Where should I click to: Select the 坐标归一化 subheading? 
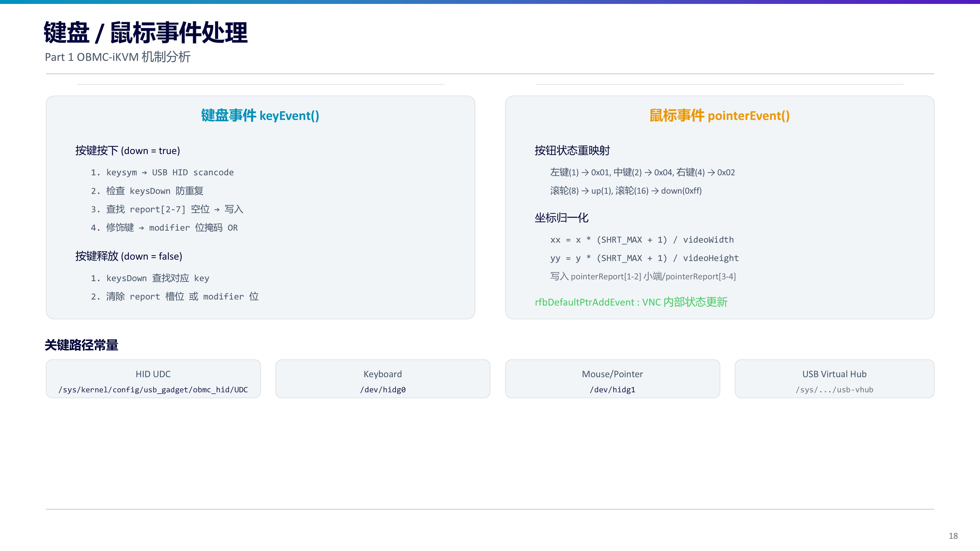pyautogui.click(x=562, y=218)
